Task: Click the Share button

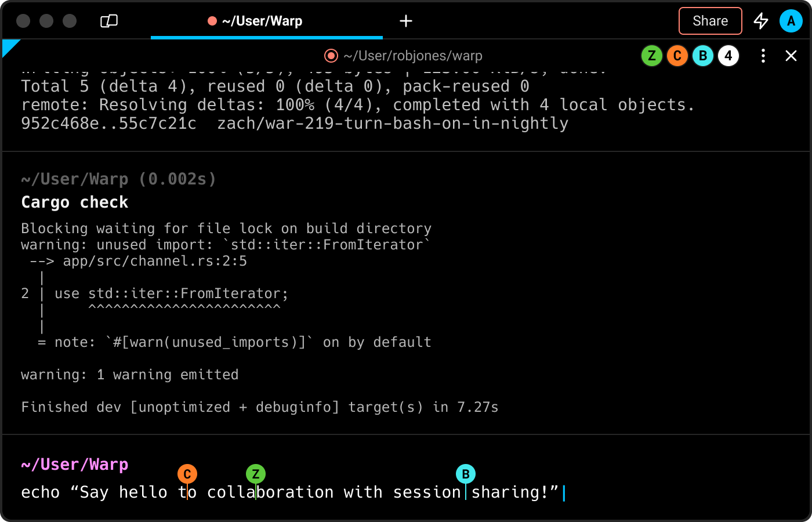Action: pos(710,21)
